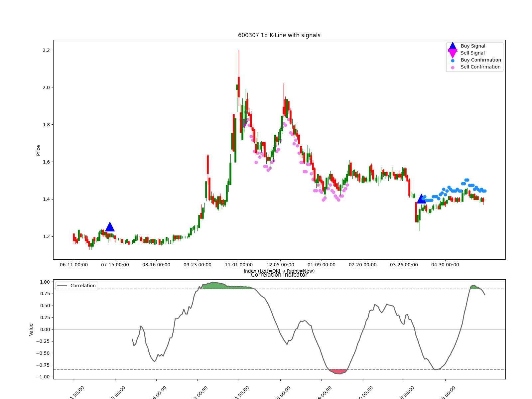Click the −1.00 correlation tick label
Viewport: 532px width, 399px height.
pos(43,377)
